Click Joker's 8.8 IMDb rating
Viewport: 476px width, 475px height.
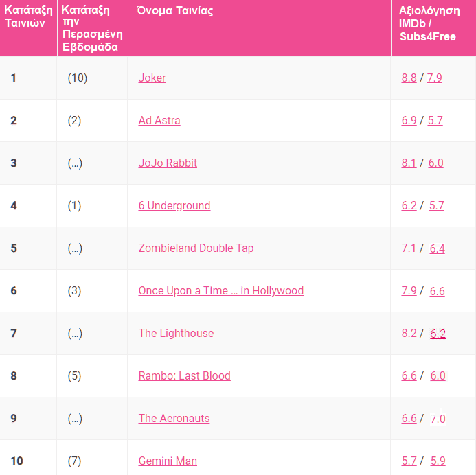click(x=409, y=78)
